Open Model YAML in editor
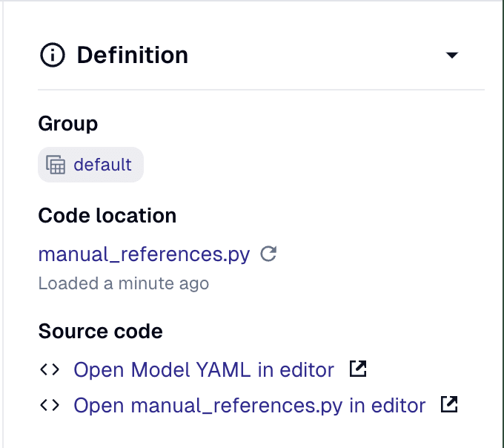Viewport: 504px width, 448px height. click(204, 369)
